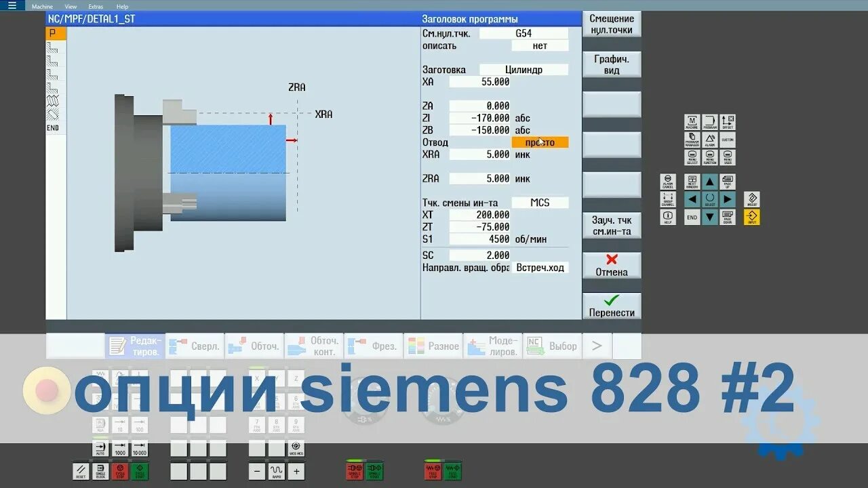Select the END row in program list
Screen dimensions: 868x488
click(56, 128)
